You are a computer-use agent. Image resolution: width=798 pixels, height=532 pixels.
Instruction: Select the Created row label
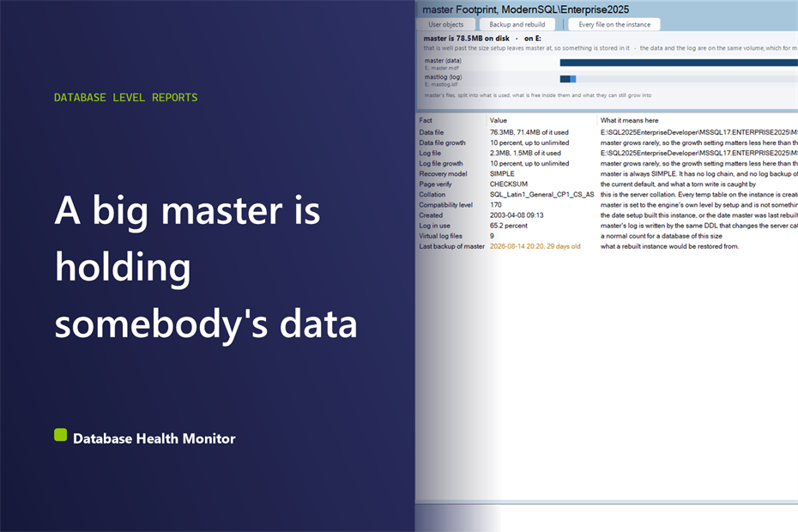pos(431,215)
